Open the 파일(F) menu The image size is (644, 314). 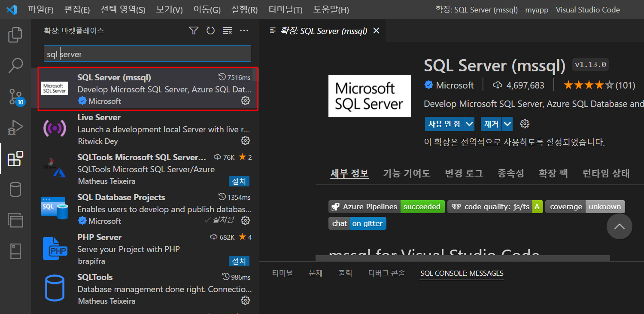41,9
